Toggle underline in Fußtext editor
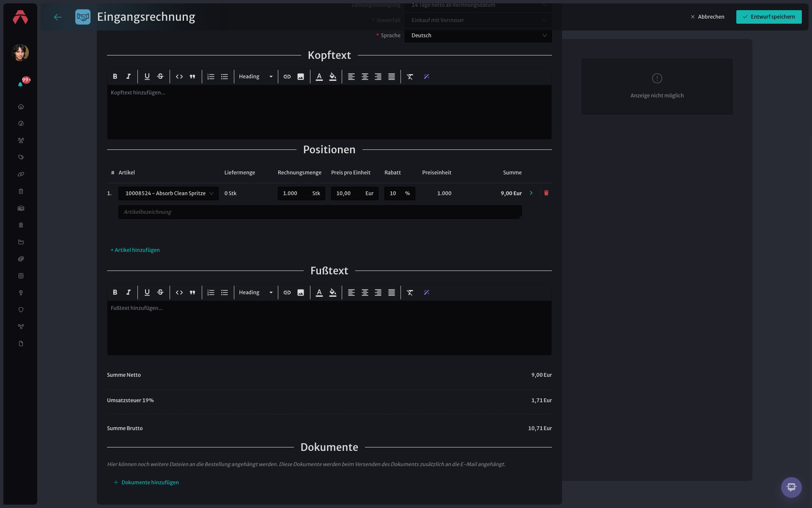This screenshot has width=812, height=508. [x=147, y=293]
